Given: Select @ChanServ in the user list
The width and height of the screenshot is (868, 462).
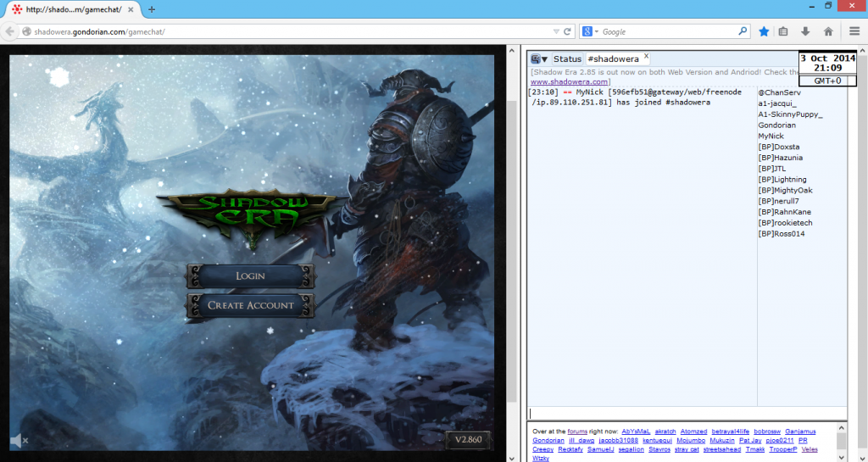Looking at the screenshot, I should (x=780, y=92).
